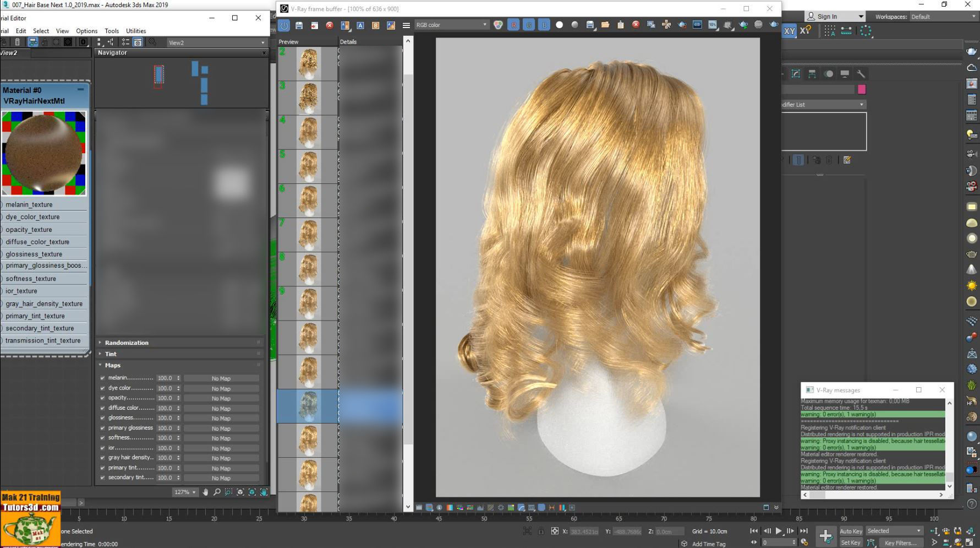Open Material Editor View2 dropdown

click(216, 42)
